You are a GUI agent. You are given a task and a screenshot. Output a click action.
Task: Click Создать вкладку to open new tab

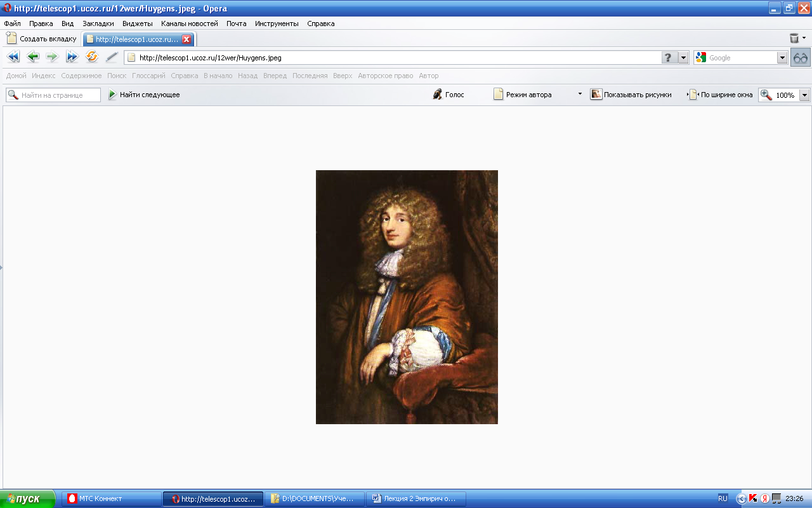[41, 39]
